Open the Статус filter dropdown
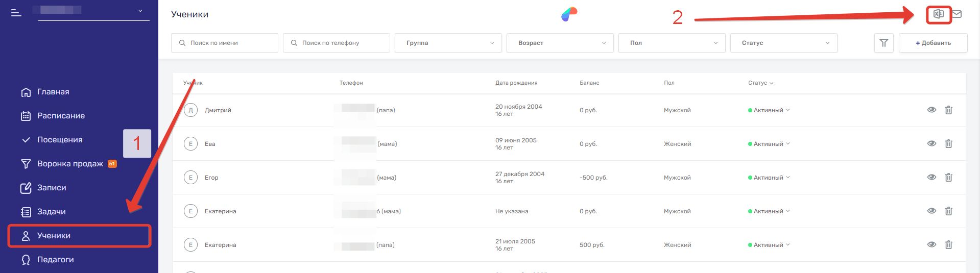 point(784,43)
